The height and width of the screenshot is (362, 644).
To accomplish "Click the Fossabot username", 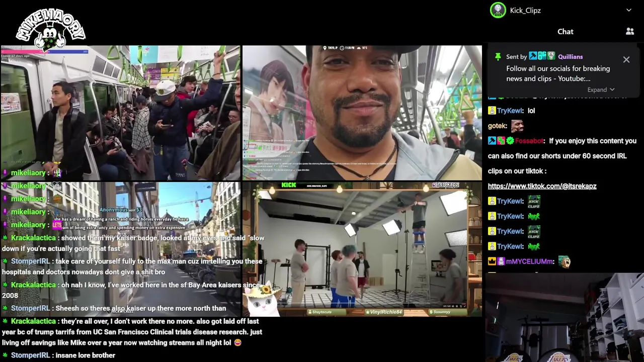I will [x=529, y=141].
